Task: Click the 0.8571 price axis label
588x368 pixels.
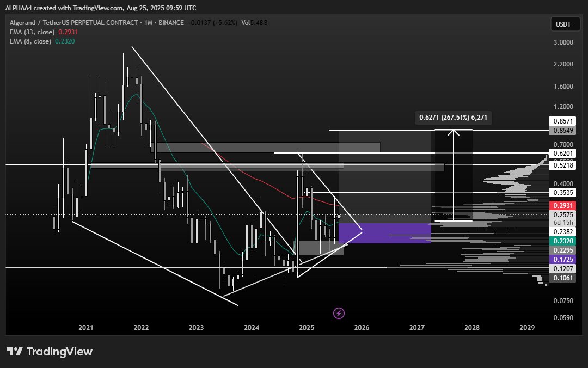Action: 562,122
